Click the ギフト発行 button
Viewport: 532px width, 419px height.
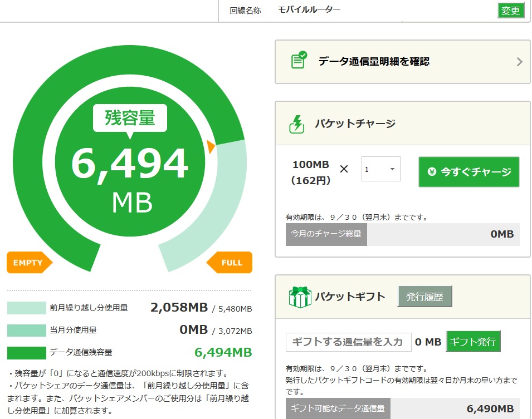473,342
